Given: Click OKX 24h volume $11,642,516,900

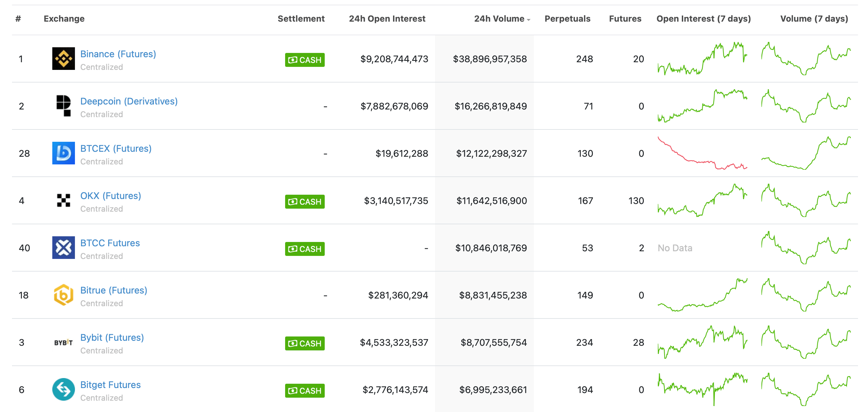Looking at the screenshot, I should click(x=492, y=201).
